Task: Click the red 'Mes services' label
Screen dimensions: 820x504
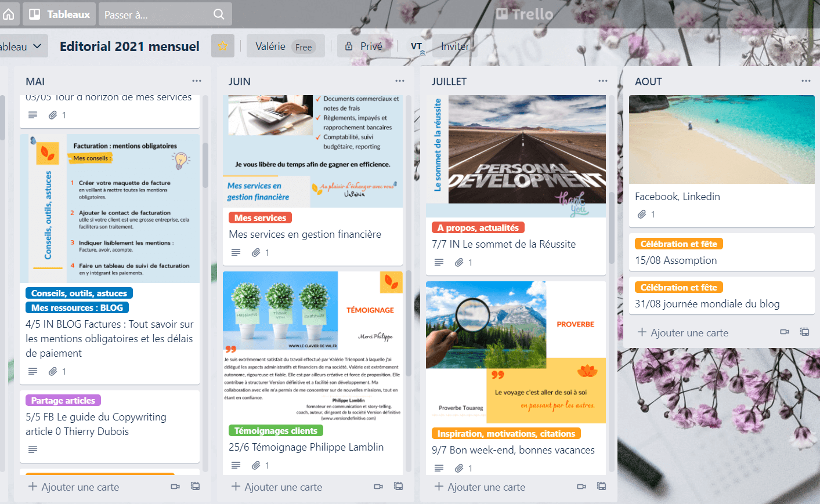Action: [x=261, y=218]
